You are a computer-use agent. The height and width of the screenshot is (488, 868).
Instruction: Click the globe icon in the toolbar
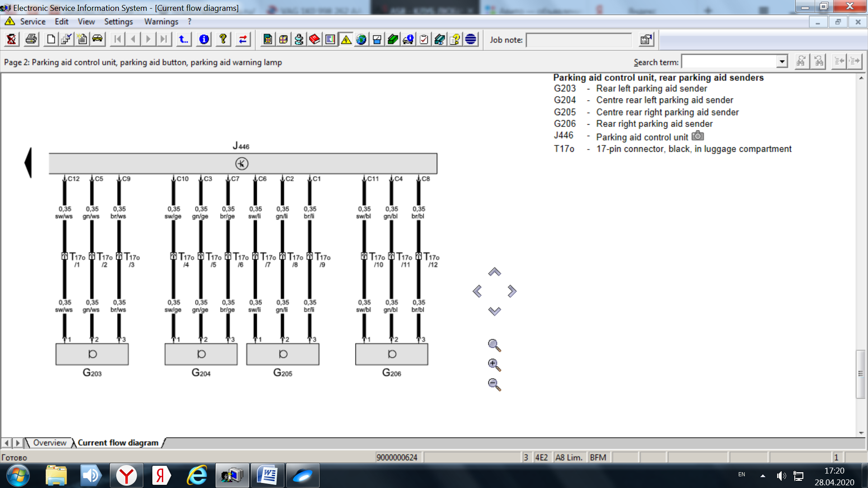361,40
